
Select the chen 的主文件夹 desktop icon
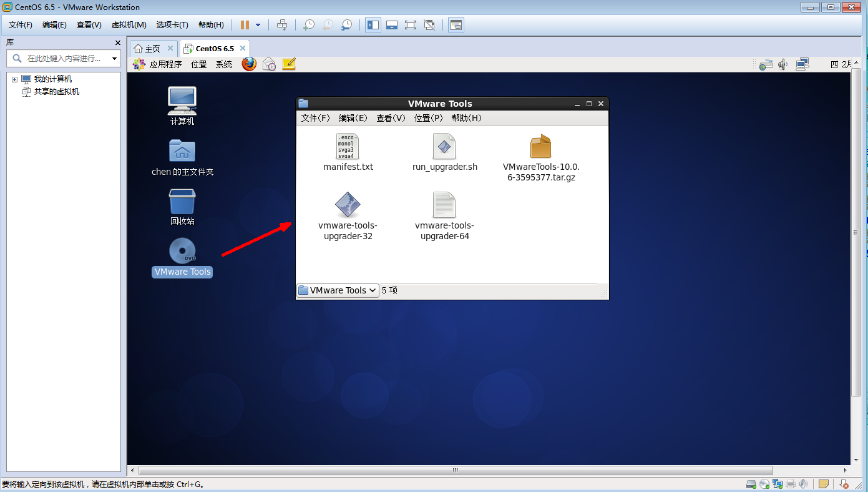pyautogui.click(x=182, y=157)
